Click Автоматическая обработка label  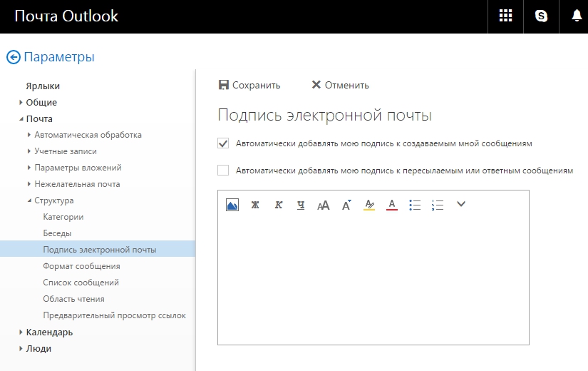(x=88, y=135)
